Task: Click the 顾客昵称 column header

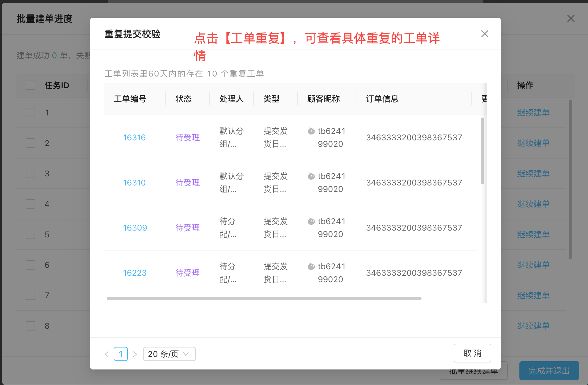Action: [324, 99]
